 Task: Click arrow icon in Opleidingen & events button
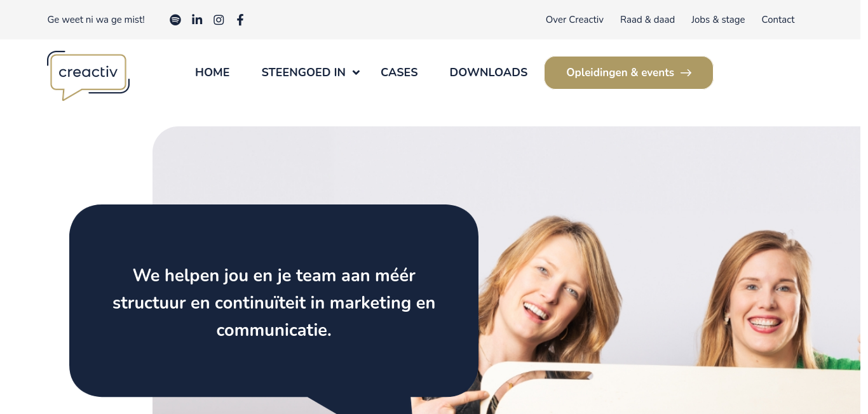coord(686,73)
